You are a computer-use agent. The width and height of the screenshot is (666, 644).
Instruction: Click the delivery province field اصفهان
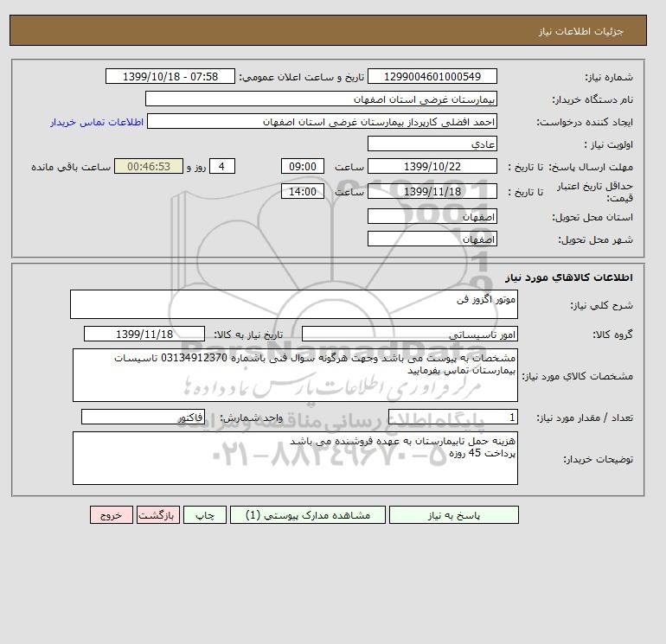click(432, 216)
